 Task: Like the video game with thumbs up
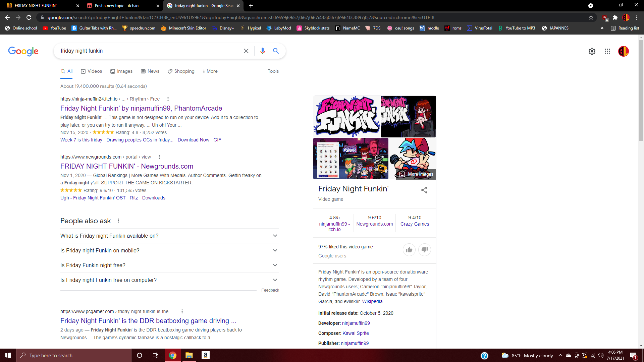click(x=409, y=250)
